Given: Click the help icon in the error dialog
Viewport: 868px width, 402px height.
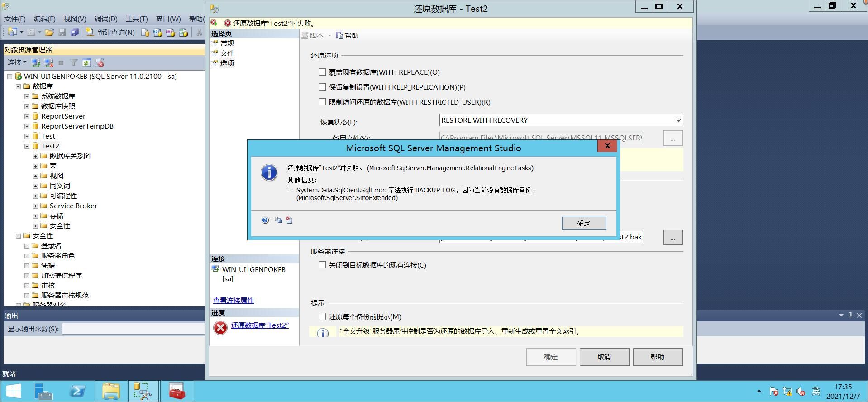Looking at the screenshot, I should coord(266,220).
